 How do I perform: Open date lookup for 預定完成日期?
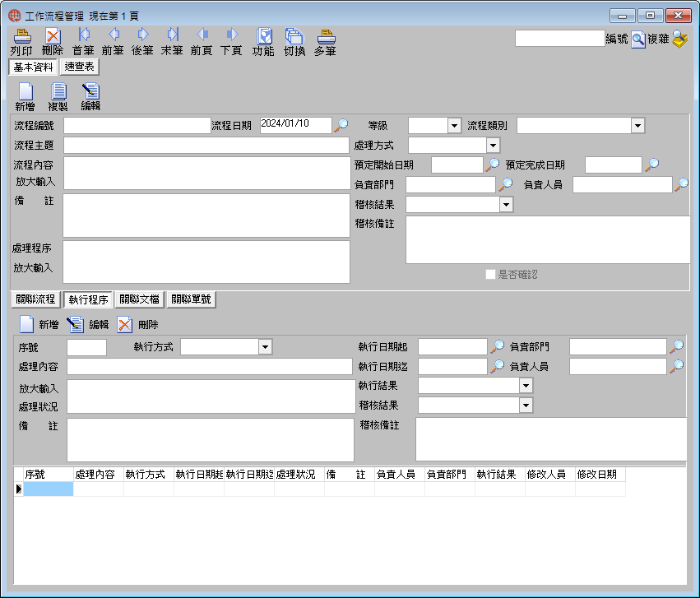coord(652,165)
